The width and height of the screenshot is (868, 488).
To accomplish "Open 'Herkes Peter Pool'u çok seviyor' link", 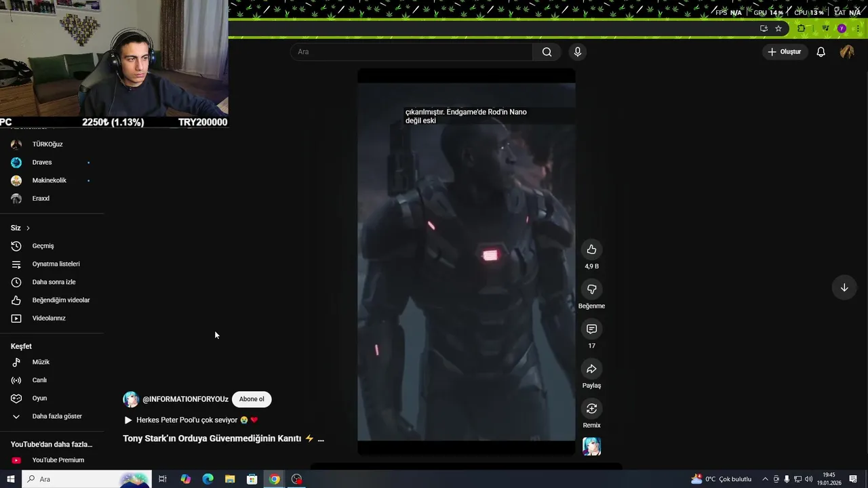I will click(191, 420).
